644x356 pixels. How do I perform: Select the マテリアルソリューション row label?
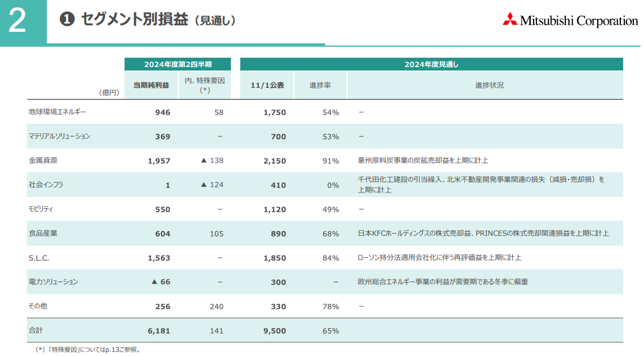59,136
